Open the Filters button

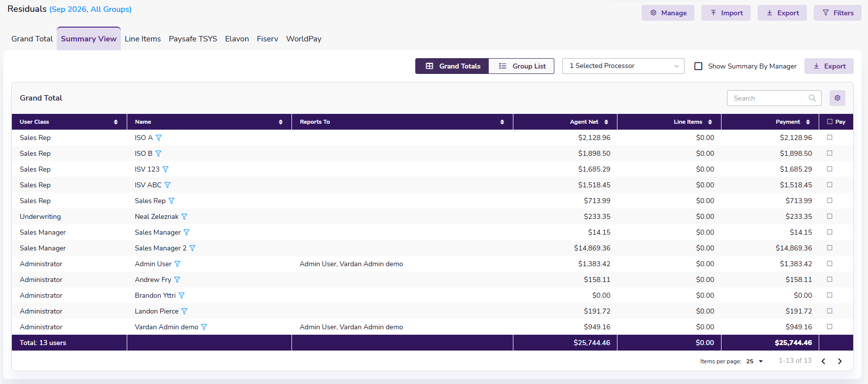coord(837,13)
